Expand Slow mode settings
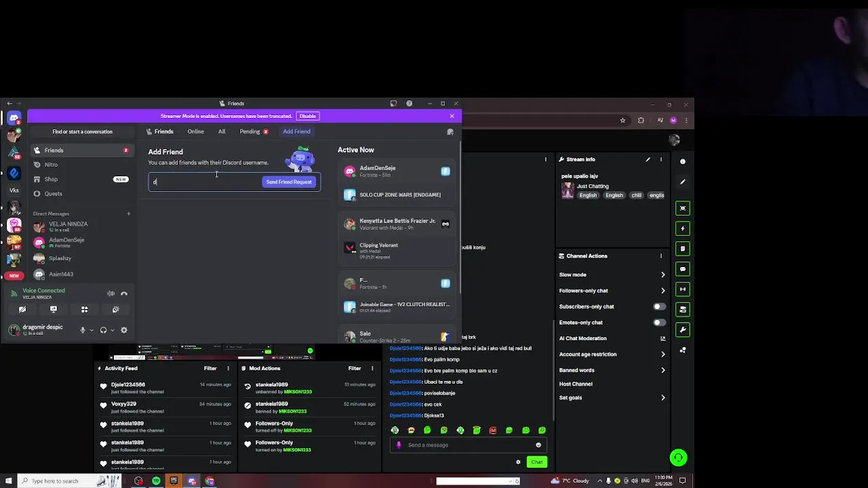868x488 pixels. (x=612, y=274)
